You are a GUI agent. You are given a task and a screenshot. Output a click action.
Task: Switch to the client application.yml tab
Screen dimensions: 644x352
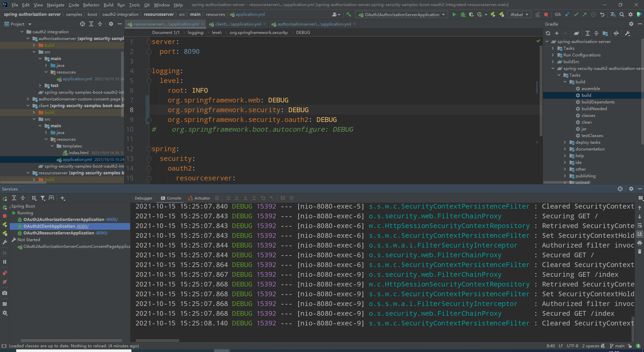click(x=238, y=24)
